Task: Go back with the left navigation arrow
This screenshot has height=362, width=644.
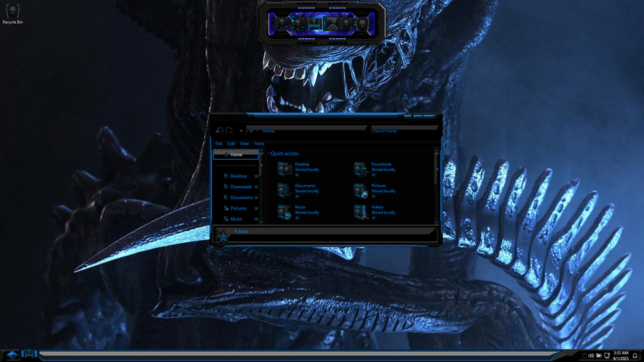Action: pos(219,131)
